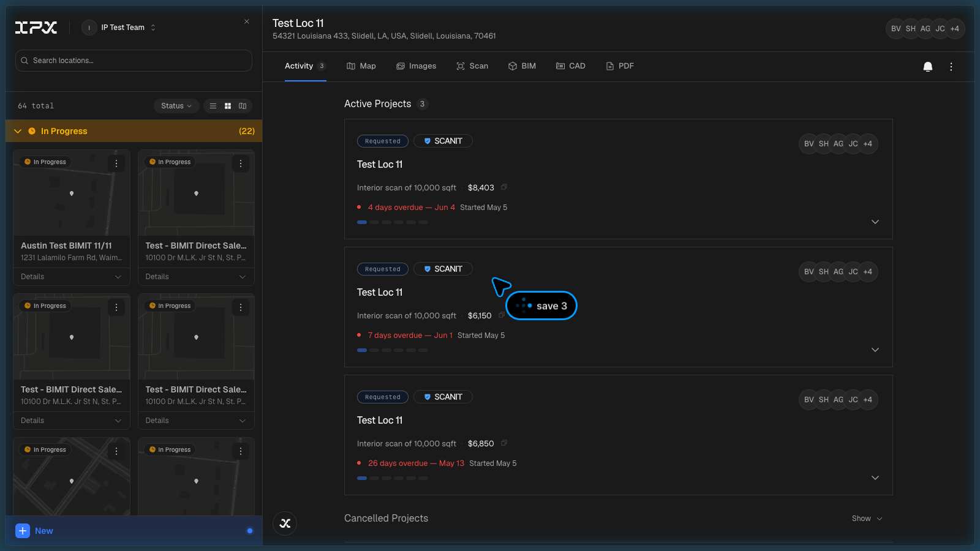Copy the $8,403 price
980x551 pixels.
tap(504, 187)
